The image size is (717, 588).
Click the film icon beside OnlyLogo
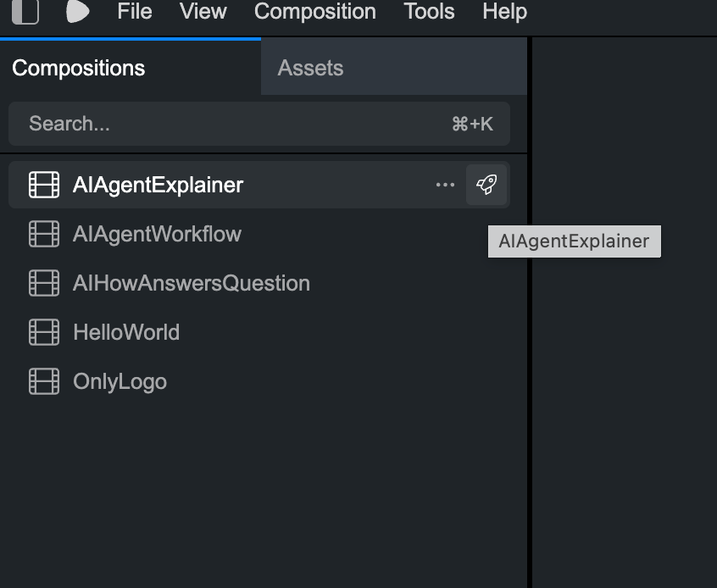[44, 381]
